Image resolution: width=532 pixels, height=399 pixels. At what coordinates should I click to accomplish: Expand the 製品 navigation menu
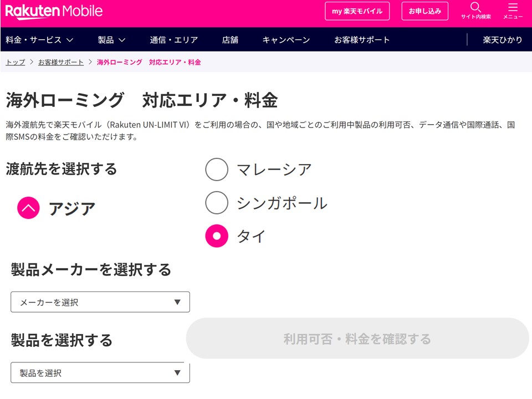click(111, 40)
